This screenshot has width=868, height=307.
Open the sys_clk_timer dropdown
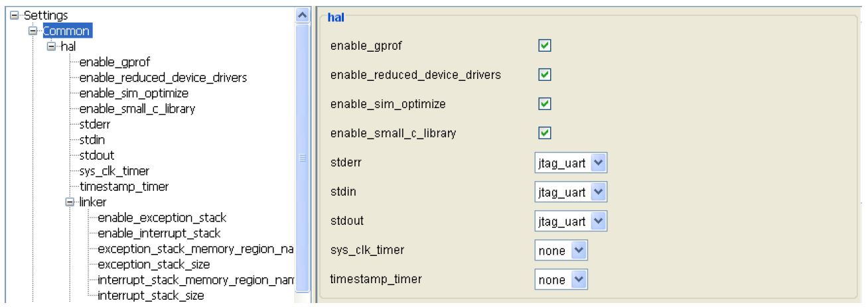coord(578,251)
